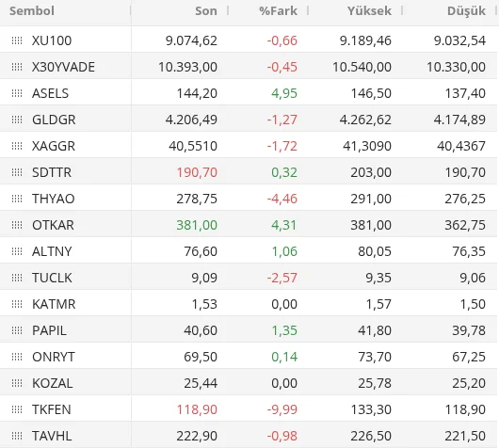Click TKFEN change value -9,99
Viewport: 499px width, 448px height.
282,409
